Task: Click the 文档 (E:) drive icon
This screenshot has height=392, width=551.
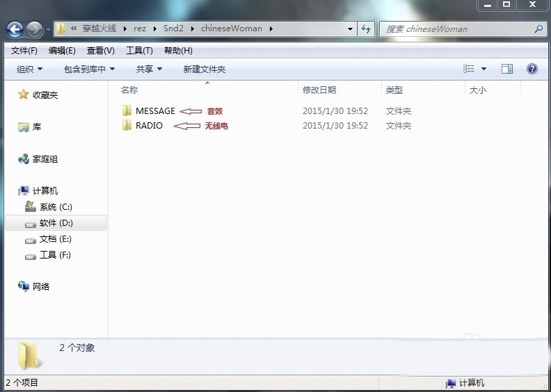Action: (31, 240)
